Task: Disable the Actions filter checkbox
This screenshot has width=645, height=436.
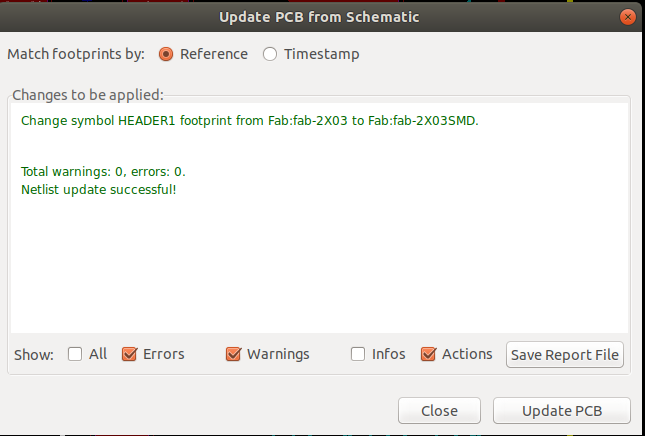Action: click(x=428, y=354)
